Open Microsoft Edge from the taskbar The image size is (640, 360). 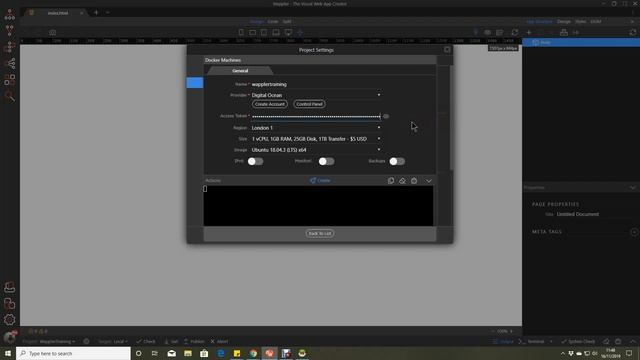tap(220, 353)
